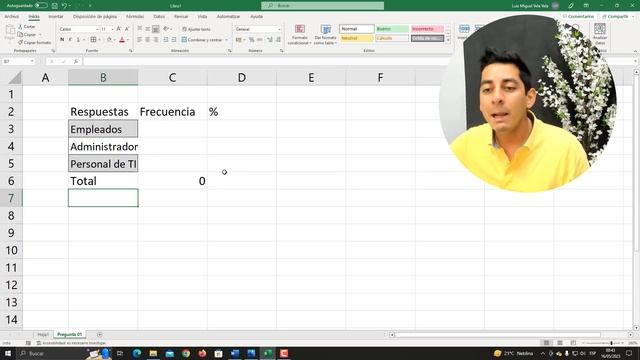
Task: Toggle the Autoguardado switch
Action: tap(41, 6)
